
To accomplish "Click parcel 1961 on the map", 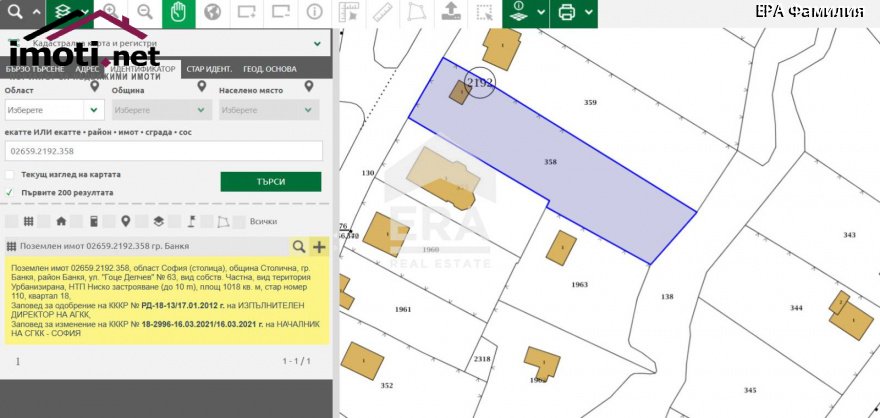I will tap(403, 309).
